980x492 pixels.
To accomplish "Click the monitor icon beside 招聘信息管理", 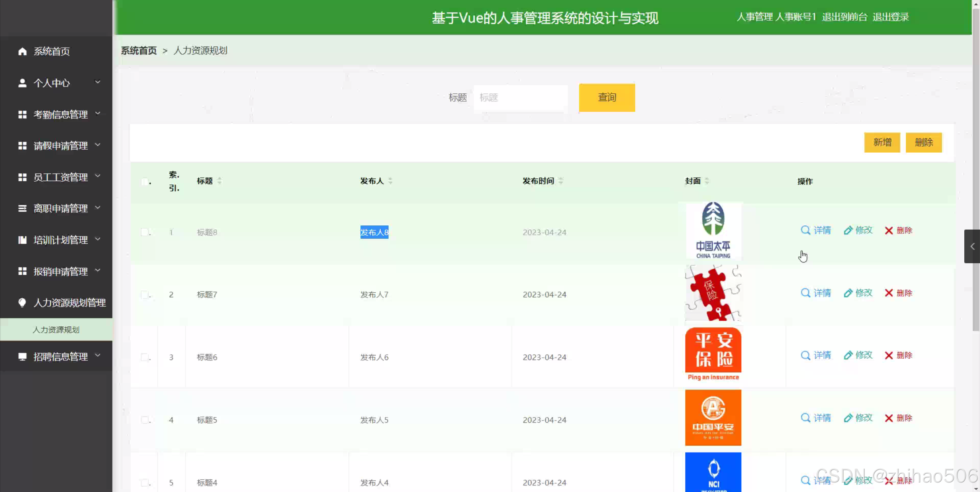I will pyautogui.click(x=22, y=356).
